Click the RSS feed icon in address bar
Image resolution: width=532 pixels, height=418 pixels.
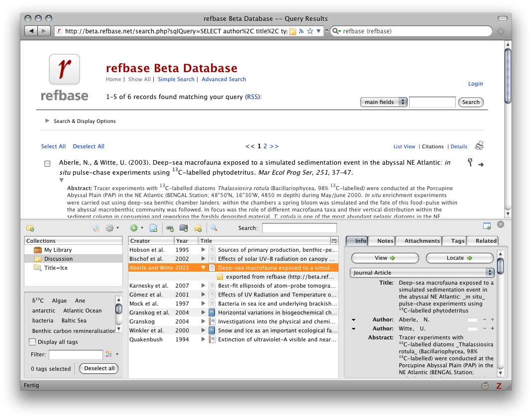(x=301, y=31)
